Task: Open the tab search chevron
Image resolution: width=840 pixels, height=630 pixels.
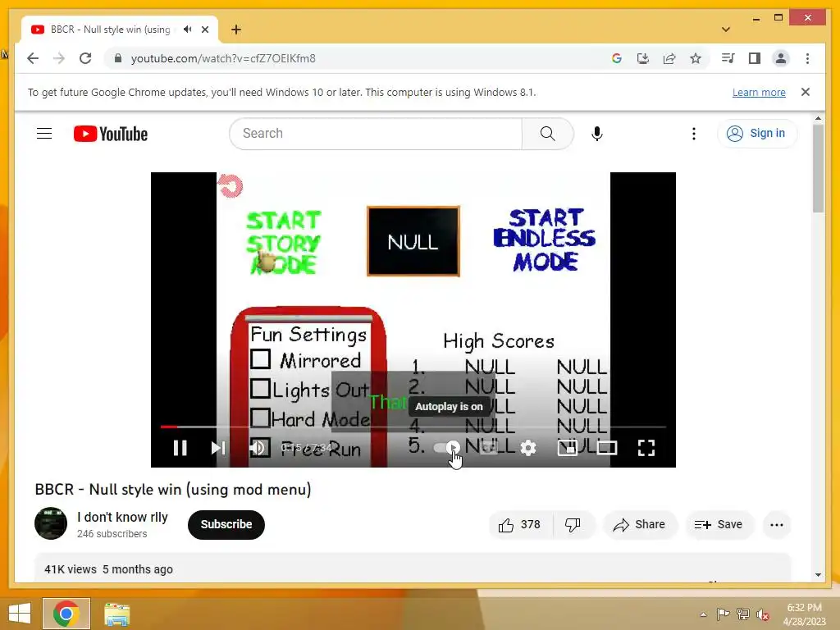Action: click(726, 30)
